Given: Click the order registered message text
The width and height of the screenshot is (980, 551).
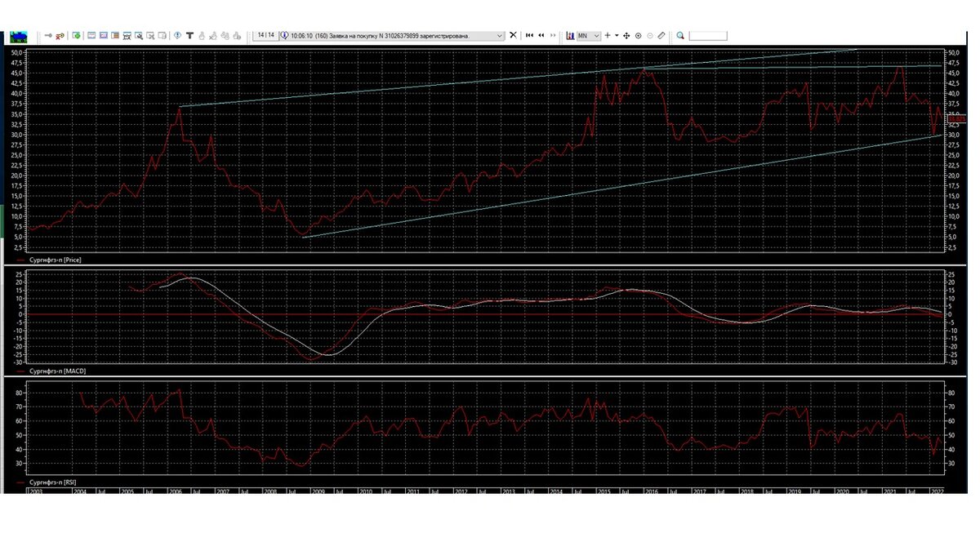Looking at the screenshot, I should click(381, 36).
